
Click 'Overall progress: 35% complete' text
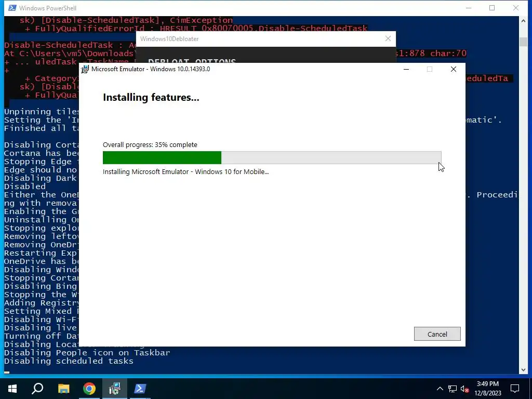tap(150, 144)
